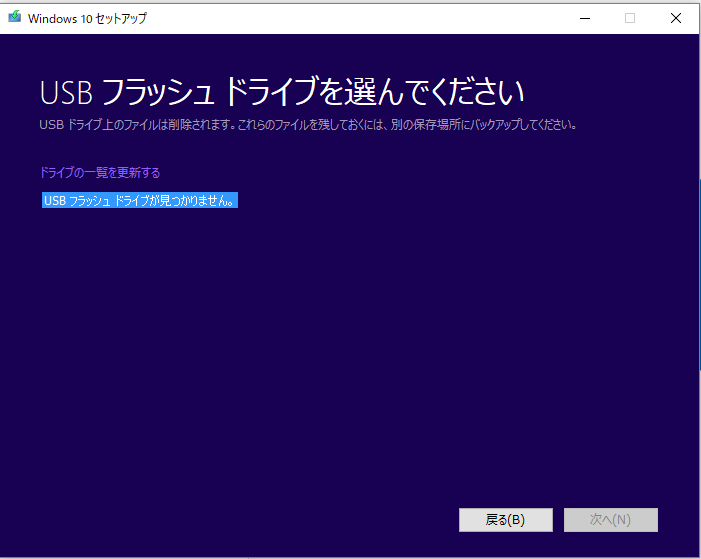Screen dimensions: 701x559
Task: Click the warning text about USB files deletion
Action: 308,125
